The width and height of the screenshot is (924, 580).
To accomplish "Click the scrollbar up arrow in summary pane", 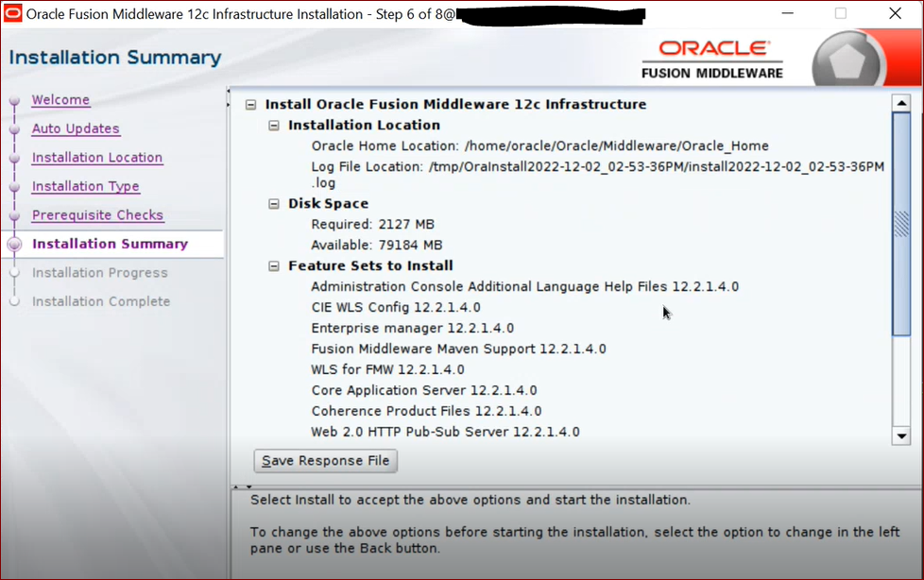I will point(901,103).
